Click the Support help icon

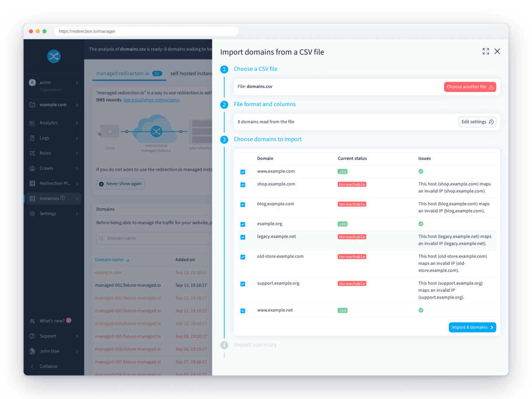pos(32,336)
